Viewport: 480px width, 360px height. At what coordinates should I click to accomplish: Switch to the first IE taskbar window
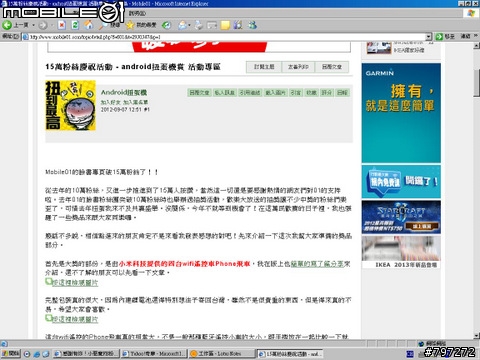click(x=86, y=353)
